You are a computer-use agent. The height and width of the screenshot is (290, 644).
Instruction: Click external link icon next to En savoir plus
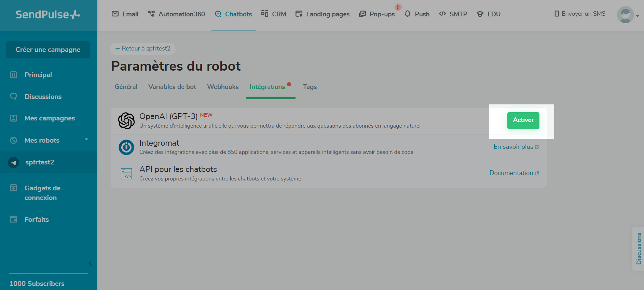(537, 147)
